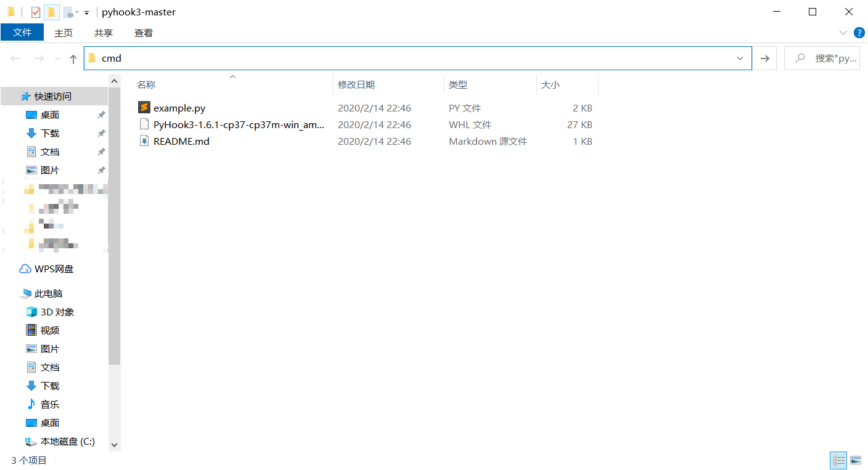
Task: Open the recent locations dropdown arrow
Action: click(x=57, y=59)
